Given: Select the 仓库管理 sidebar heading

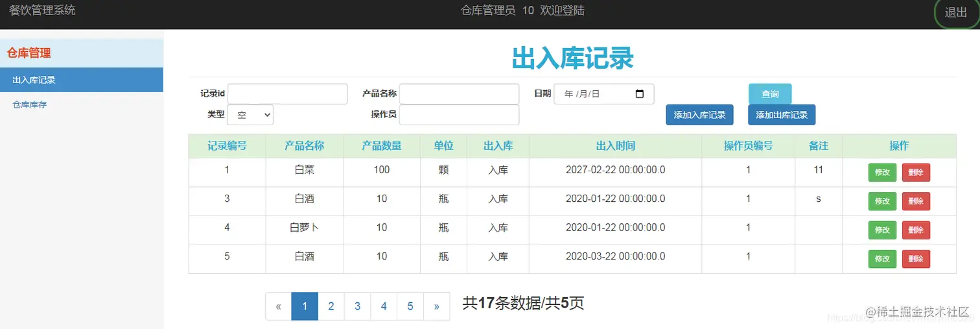Looking at the screenshot, I should (82, 53).
